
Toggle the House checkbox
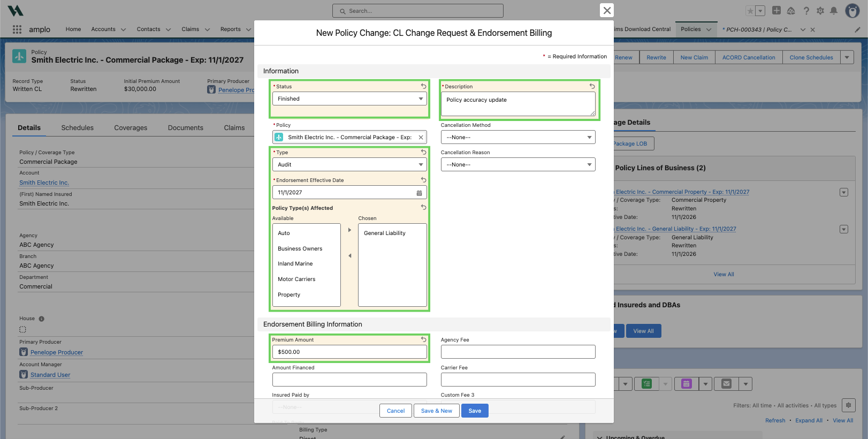point(22,330)
